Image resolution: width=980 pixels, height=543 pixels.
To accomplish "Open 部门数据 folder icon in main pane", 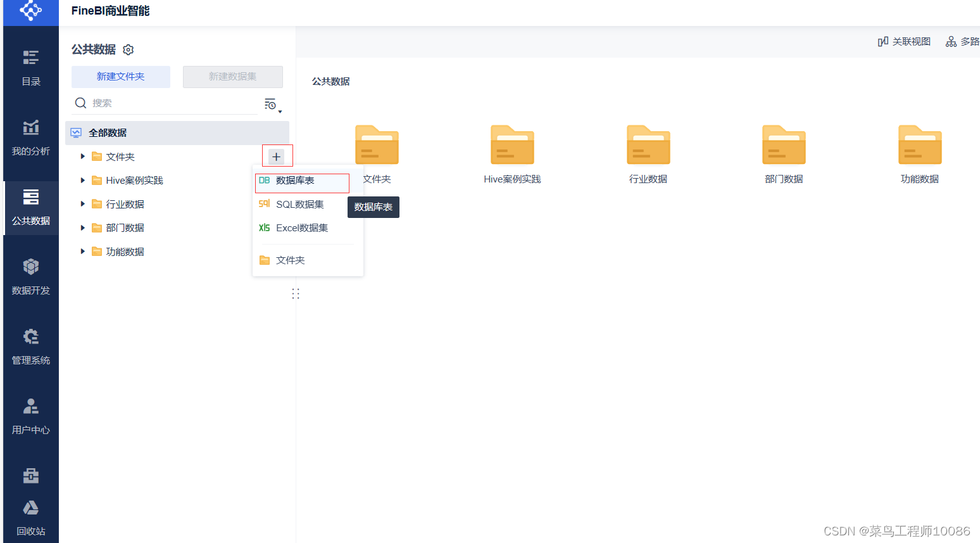I will click(784, 145).
